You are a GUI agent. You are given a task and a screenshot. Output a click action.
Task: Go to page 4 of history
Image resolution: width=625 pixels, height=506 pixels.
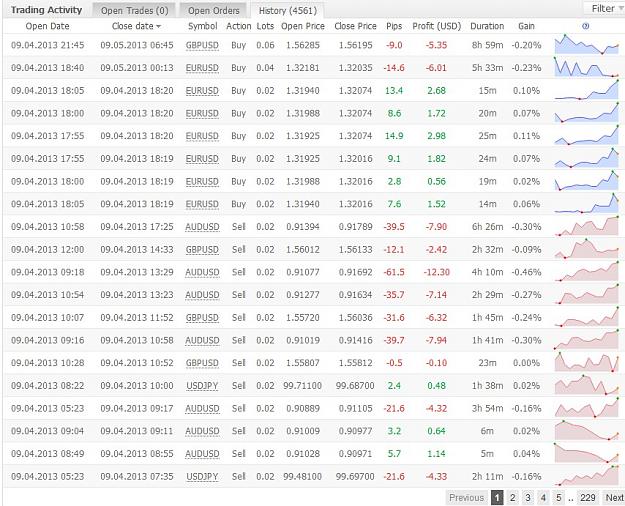pyautogui.click(x=543, y=498)
